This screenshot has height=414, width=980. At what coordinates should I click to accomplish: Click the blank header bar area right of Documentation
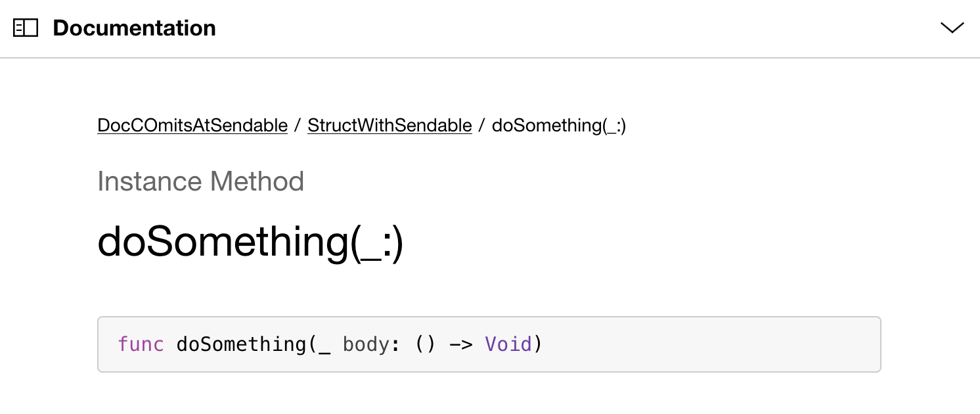(x=578, y=28)
